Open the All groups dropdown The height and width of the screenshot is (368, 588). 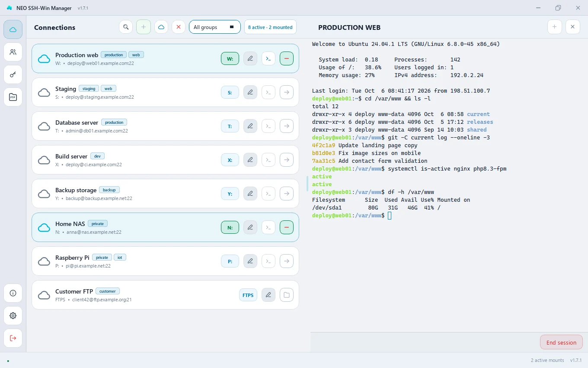tap(215, 27)
